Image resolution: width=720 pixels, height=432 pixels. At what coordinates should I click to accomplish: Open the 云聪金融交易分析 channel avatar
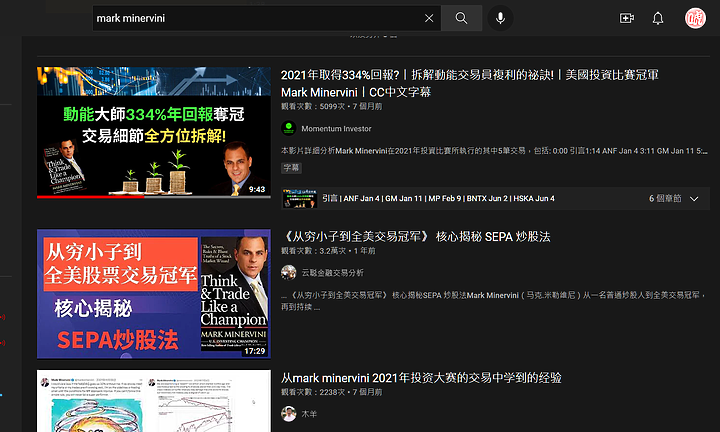(x=288, y=273)
